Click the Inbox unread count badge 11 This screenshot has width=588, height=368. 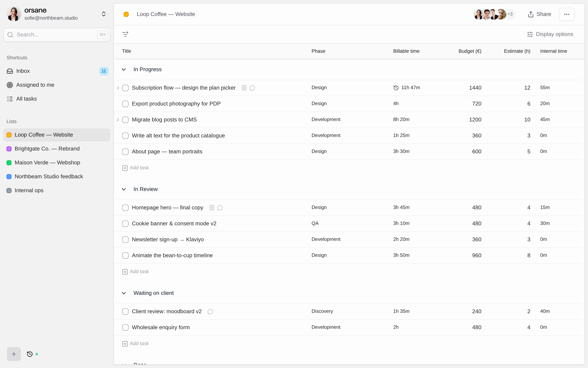click(x=104, y=71)
